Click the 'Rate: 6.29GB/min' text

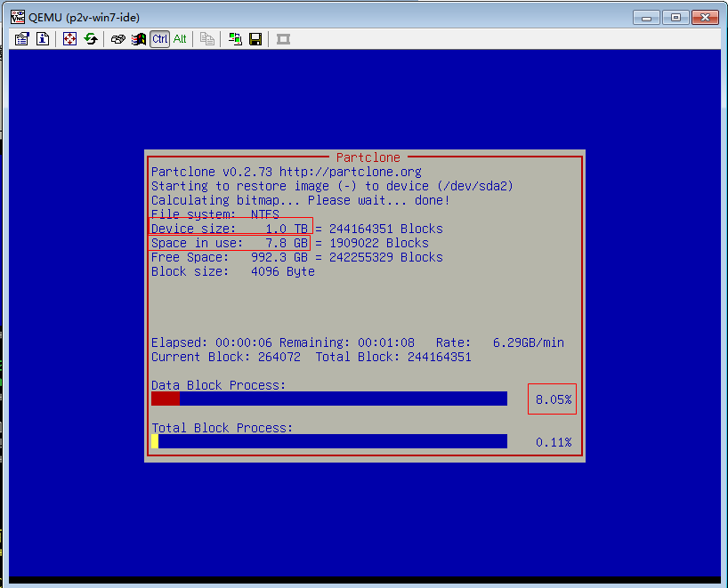pyautogui.click(x=500, y=342)
